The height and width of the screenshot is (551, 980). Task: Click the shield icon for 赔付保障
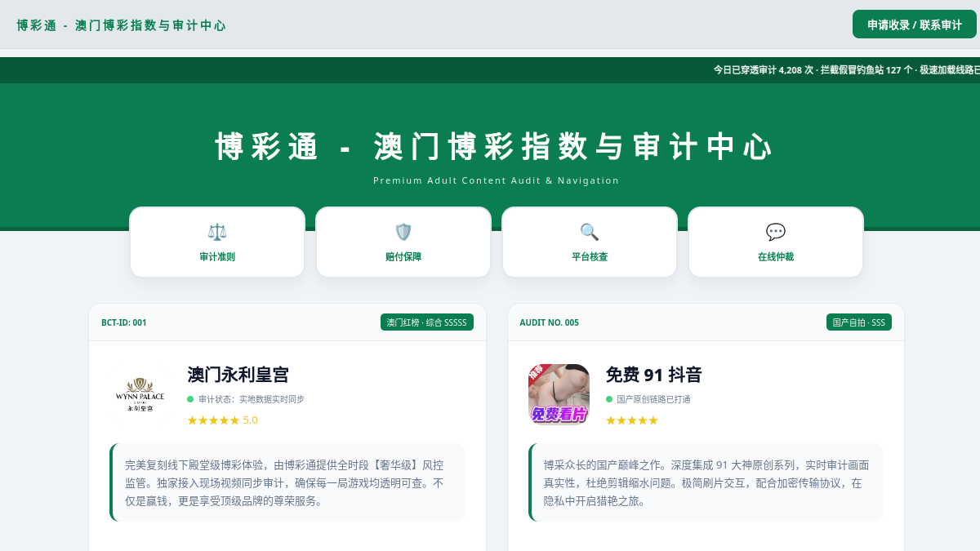click(x=403, y=232)
